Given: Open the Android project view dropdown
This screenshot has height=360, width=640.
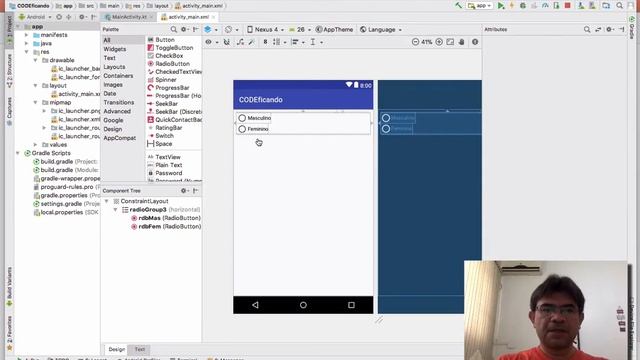Looking at the screenshot, I should pos(35,17).
